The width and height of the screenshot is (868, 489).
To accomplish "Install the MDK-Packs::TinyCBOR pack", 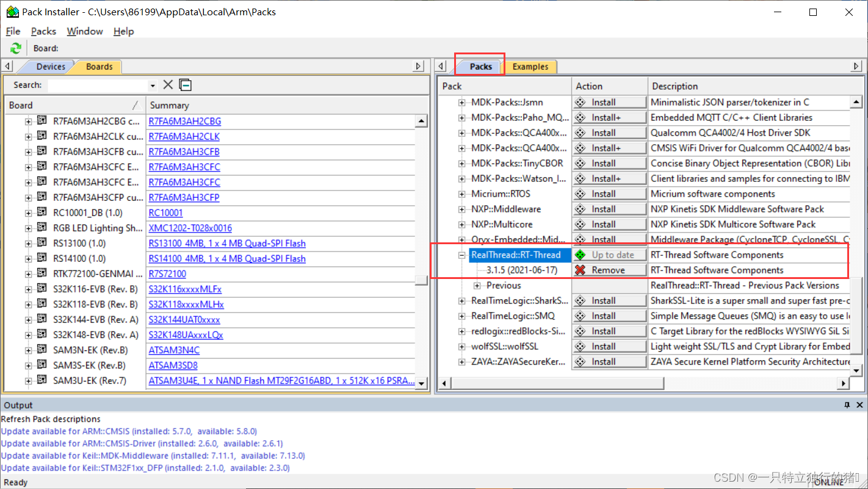I will tap(609, 163).
